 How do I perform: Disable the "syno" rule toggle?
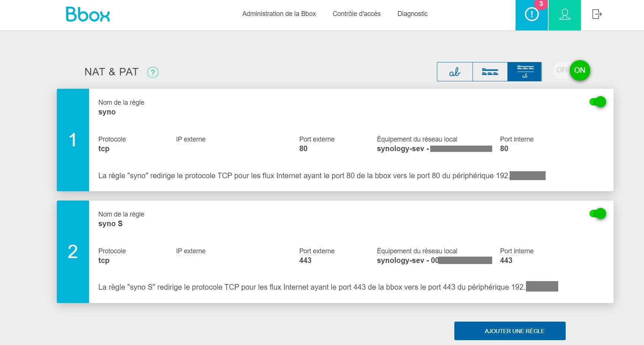click(598, 102)
